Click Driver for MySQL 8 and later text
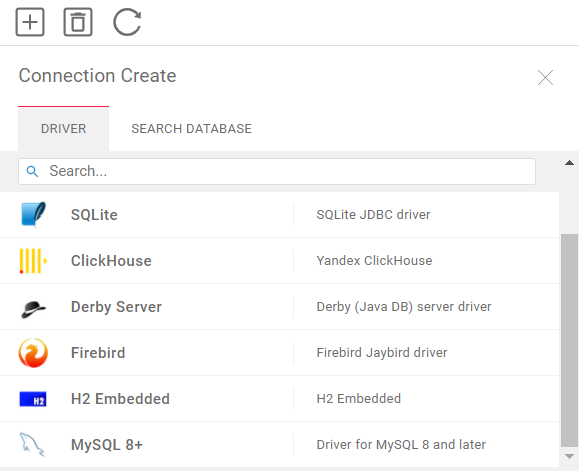Screen dimensions: 579x471 tap(401, 445)
